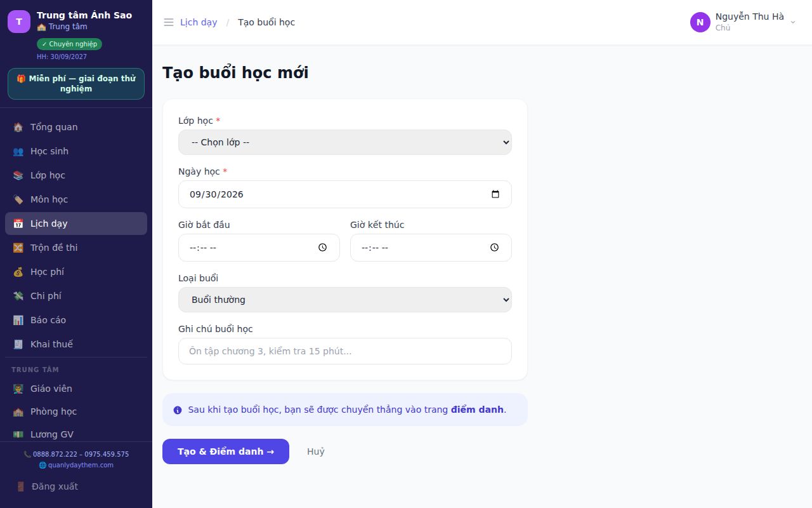Click the clock icon in Giờ bắt đầu
This screenshot has height=508, width=812.
point(322,248)
